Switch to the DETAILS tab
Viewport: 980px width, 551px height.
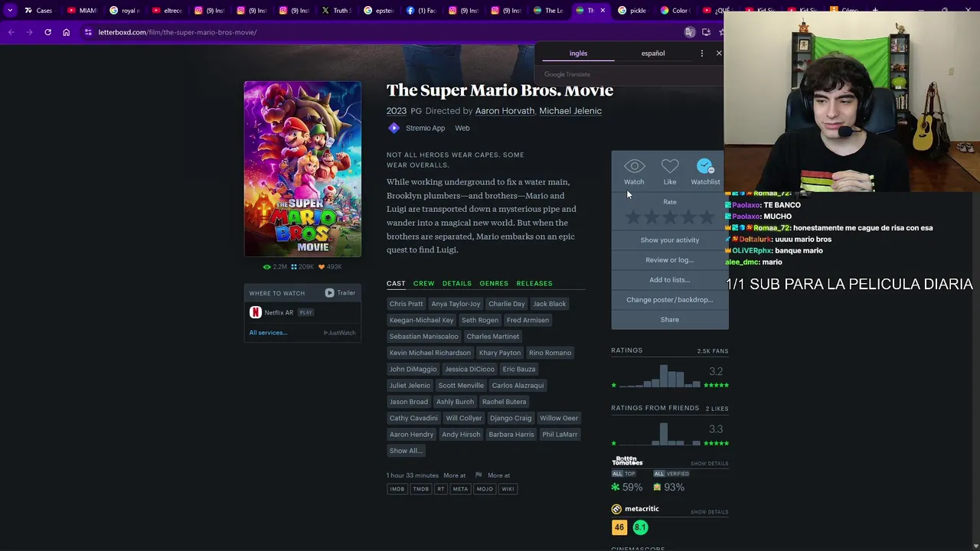(x=456, y=284)
